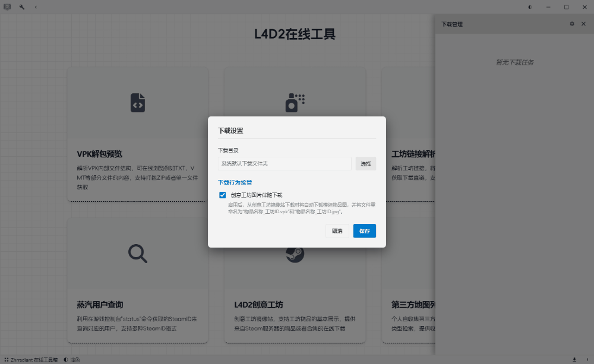Image resolution: width=594 pixels, height=364 pixels.
Task: Uncheck 创意工坊图片伴随下载 checkbox
Action: [223, 195]
